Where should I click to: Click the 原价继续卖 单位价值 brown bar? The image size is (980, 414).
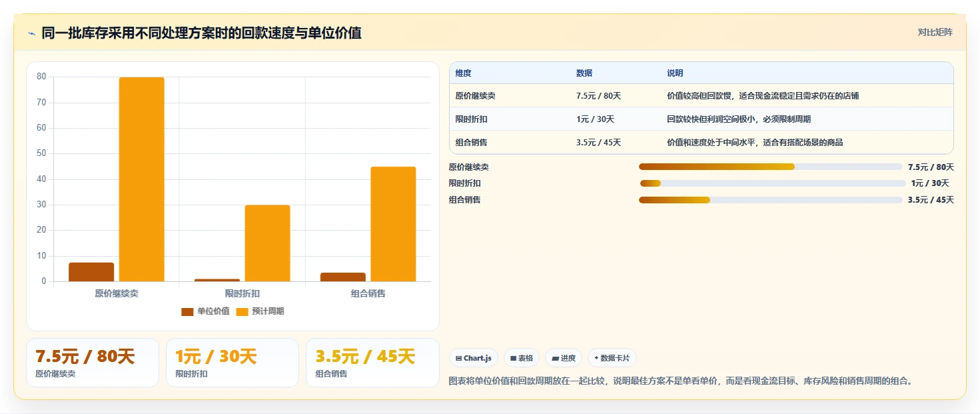91,272
